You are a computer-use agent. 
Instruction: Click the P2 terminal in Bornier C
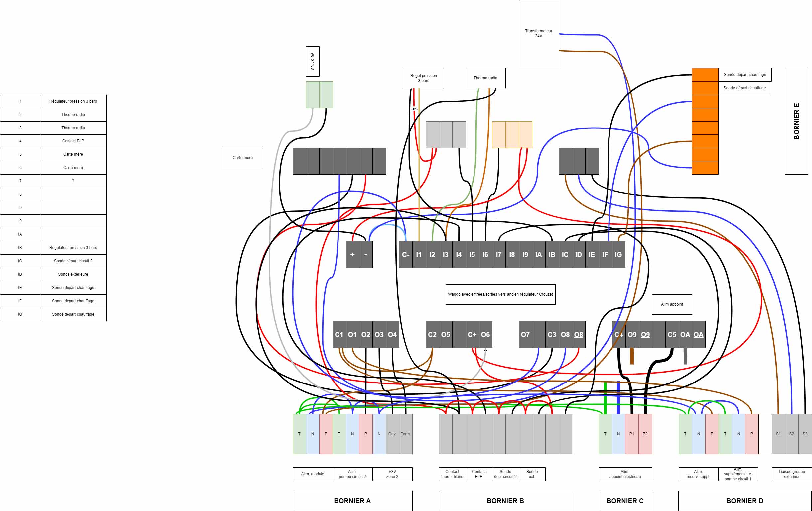tap(645, 434)
